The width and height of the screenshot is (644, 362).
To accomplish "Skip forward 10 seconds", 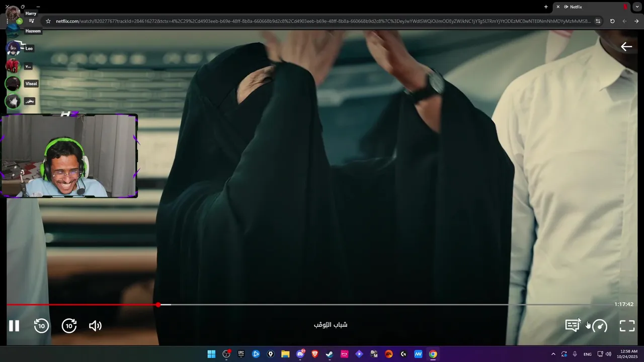I will pyautogui.click(x=69, y=326).
